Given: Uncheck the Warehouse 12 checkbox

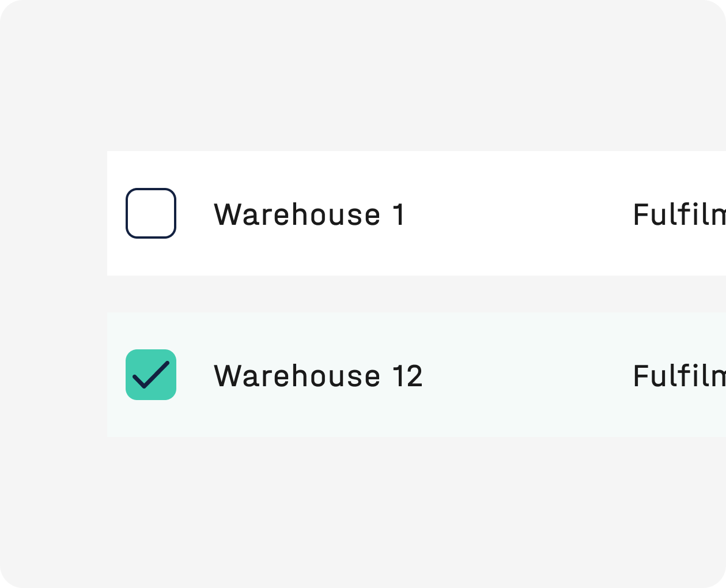Looking at the screenshot, I should tap(151, 375).
